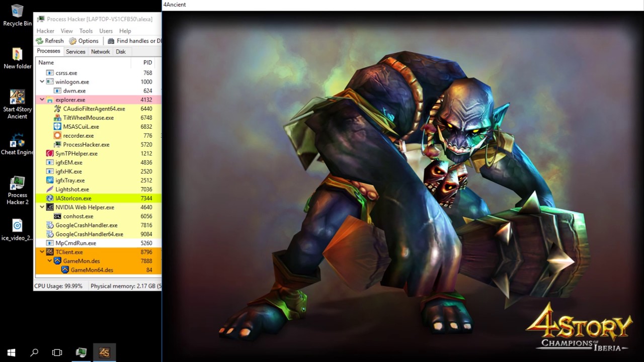Select the Lightshot.exe process

(99, 189)
